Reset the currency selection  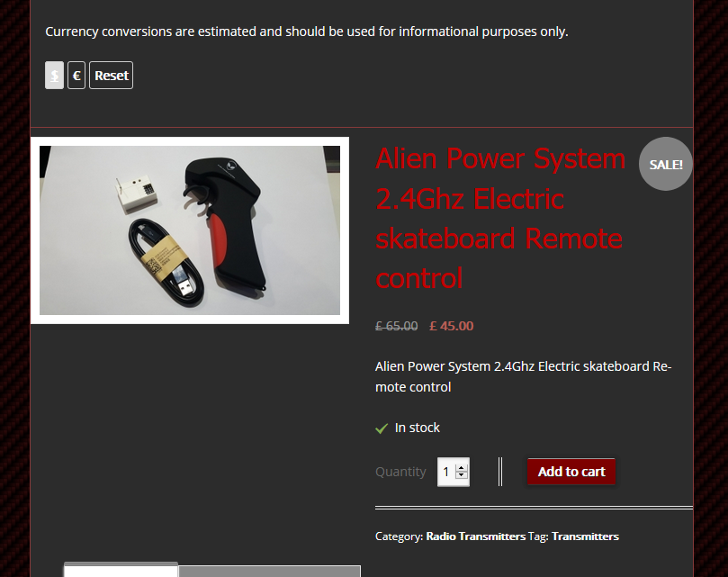pyautogui.click(x=112, y=76)
